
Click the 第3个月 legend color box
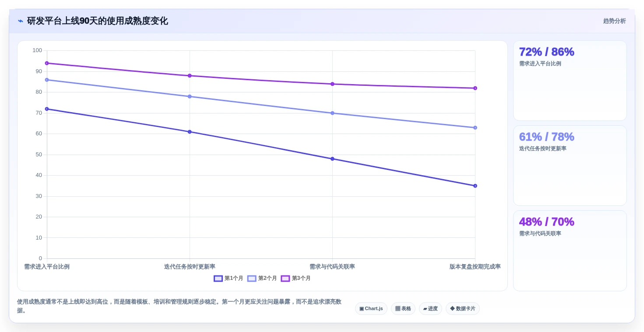(285, 279)
